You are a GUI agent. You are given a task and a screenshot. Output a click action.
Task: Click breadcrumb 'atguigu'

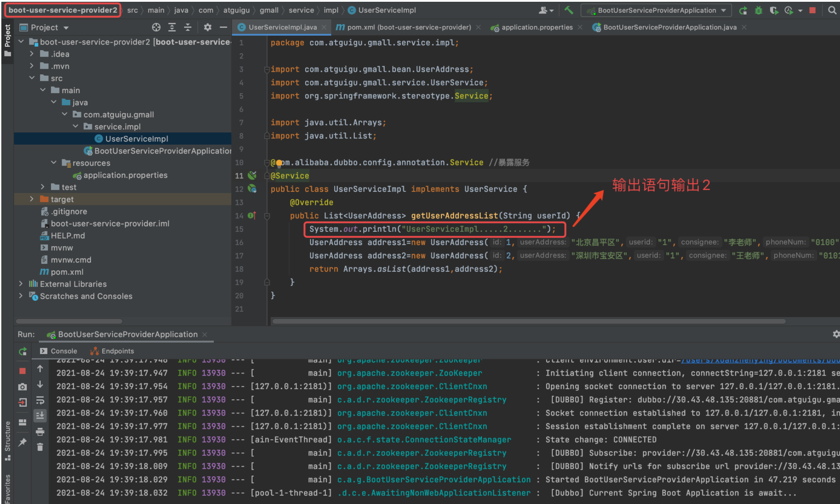tap(236, 10)
